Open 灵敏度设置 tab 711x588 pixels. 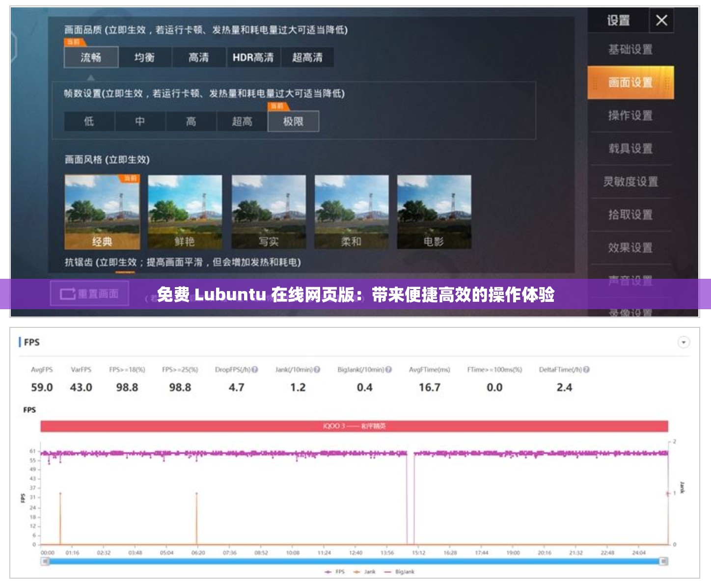630,182
